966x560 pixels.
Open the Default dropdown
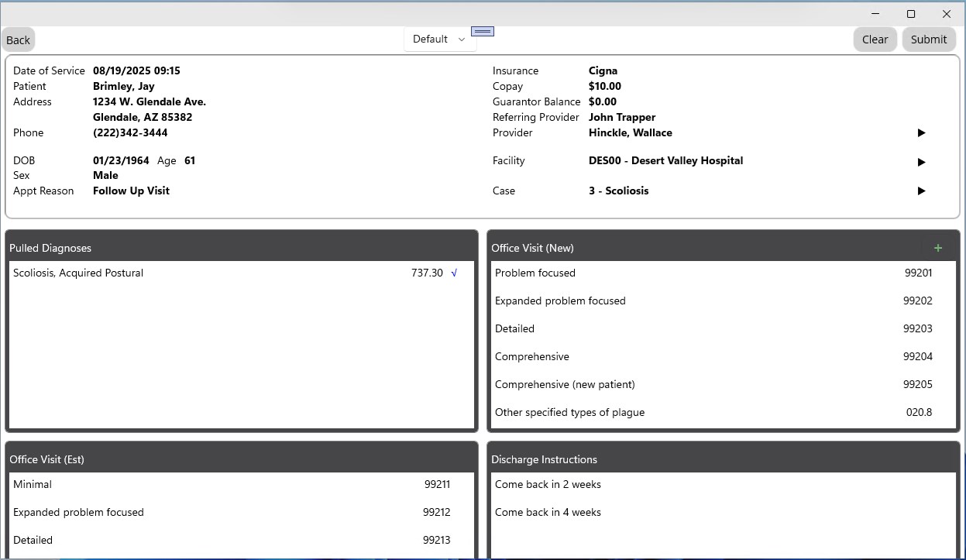(439, 40)
